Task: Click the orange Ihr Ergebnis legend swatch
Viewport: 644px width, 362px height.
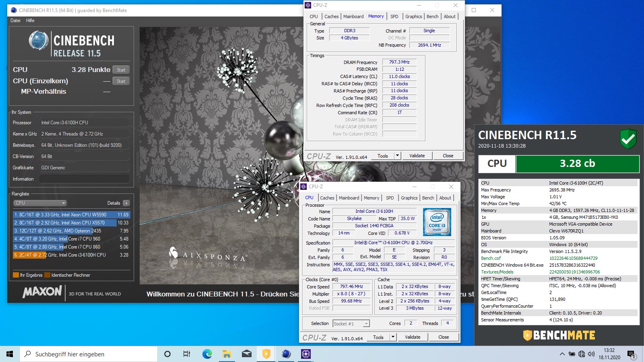Action: [16, 275]
